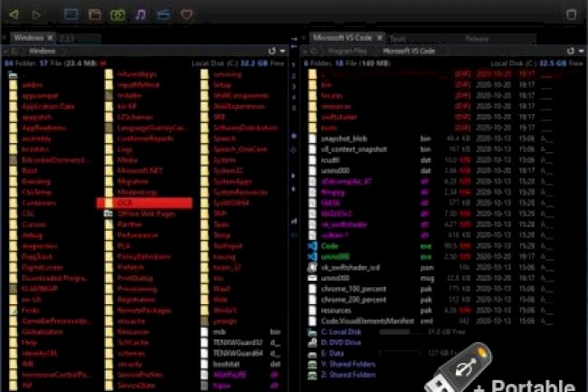Open the green Pictures camera shortcut icon
The image size is (588, 392).
coord(118,15)
